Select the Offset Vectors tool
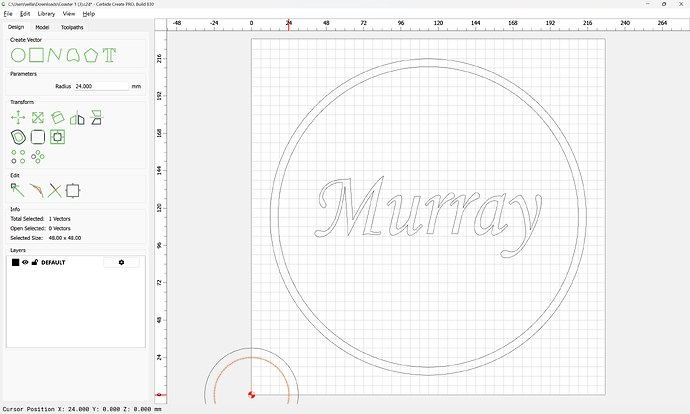This screenshot has height=414, width=690. [18, 137]
